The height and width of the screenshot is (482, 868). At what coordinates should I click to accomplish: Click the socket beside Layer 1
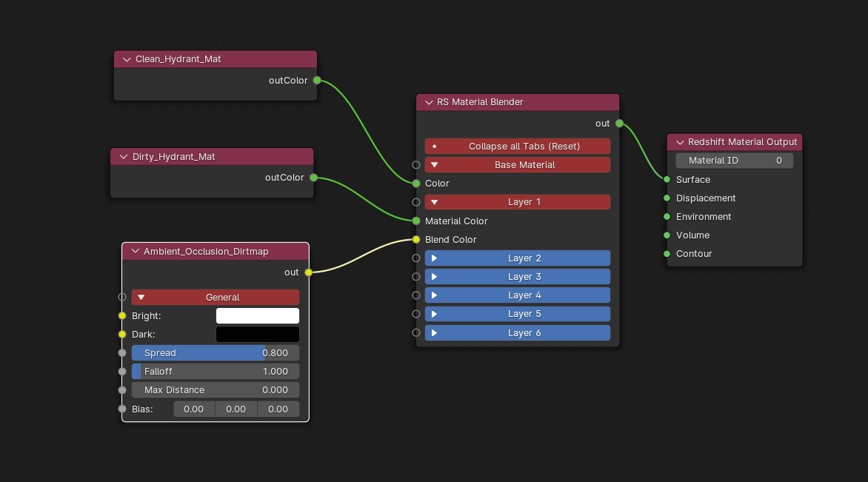coord(416,202)
